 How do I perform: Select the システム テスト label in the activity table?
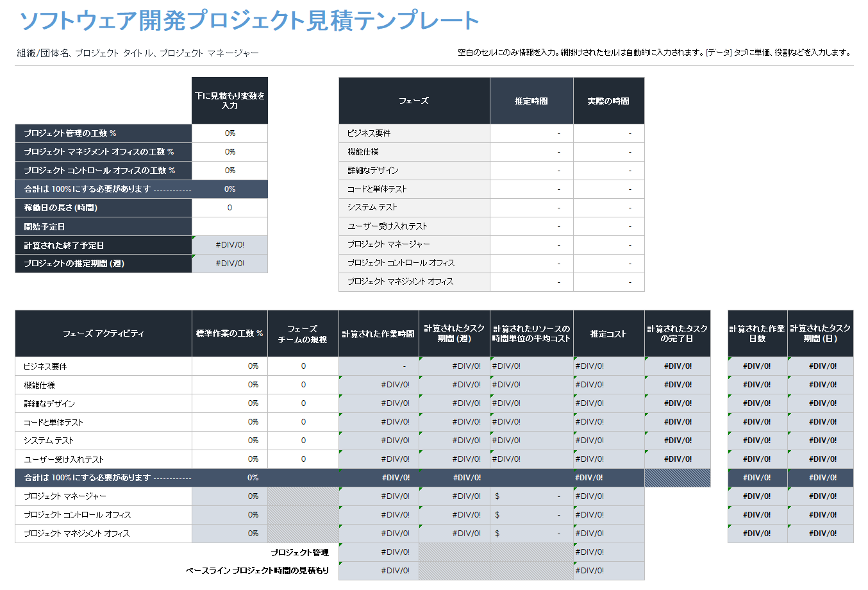tap(103, 441)
